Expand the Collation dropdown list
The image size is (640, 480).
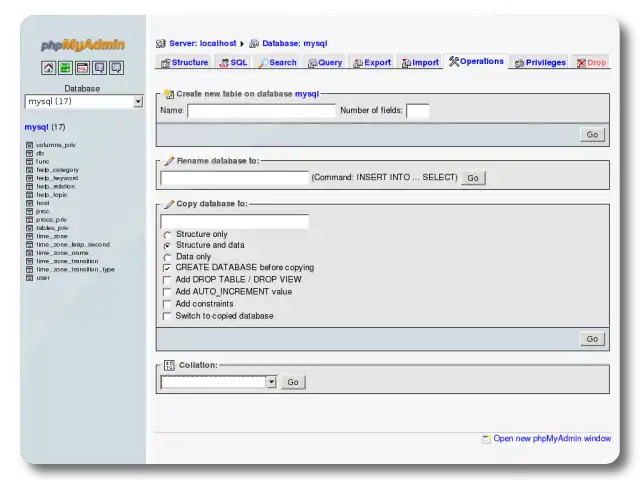[x=218, y=382]
